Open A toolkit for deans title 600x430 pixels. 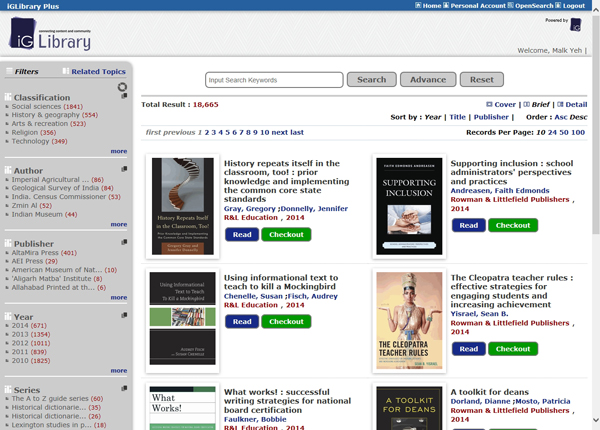tap(489, 392)
